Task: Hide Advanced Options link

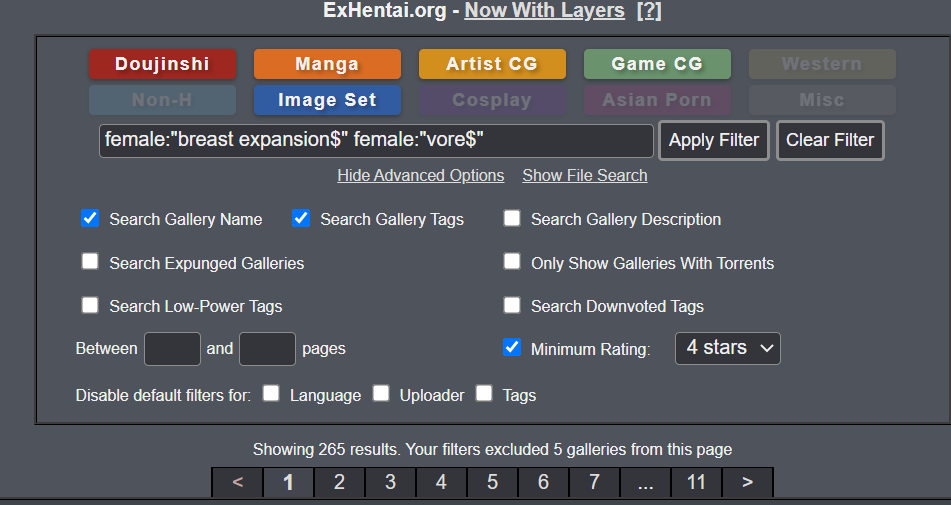Action: (x=420, y=175)
